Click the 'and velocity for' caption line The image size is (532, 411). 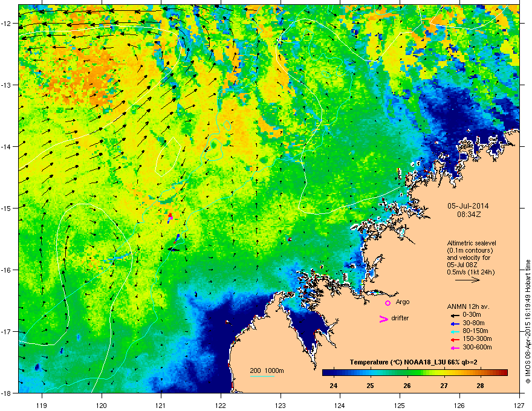(x=468, y=257)
